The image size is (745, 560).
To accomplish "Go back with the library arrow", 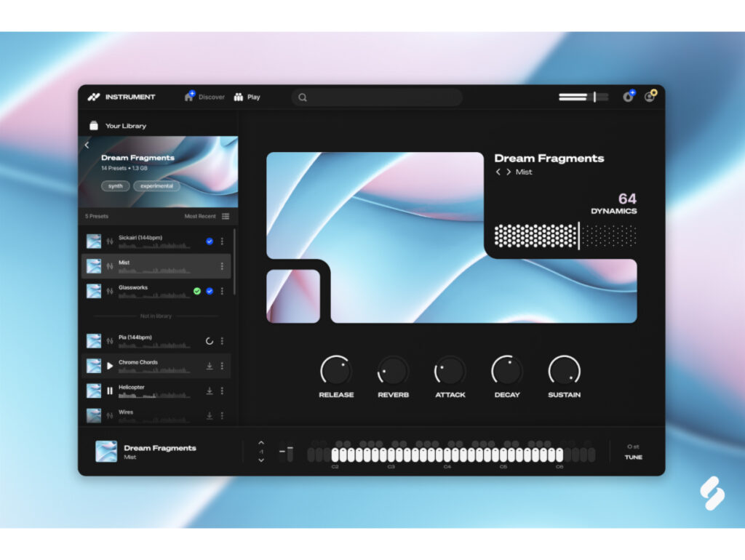I will (87, 145).
